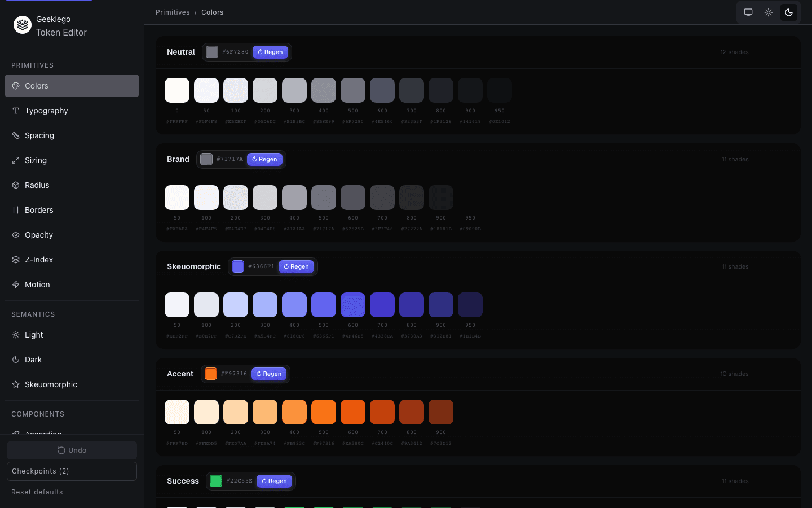Click the Undo button
The width and height of the screenshot is (812, 508).
coord(72,450)
